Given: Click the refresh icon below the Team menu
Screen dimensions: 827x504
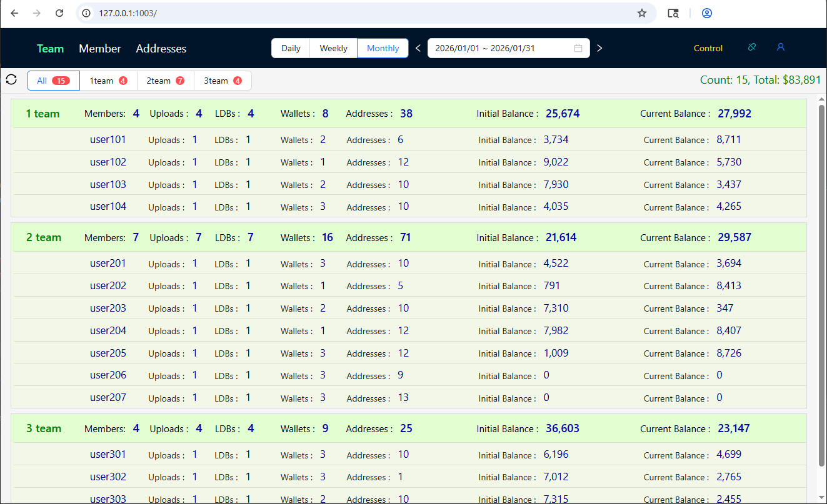Looking at the screenshot, I should click(x=11, y=79).
